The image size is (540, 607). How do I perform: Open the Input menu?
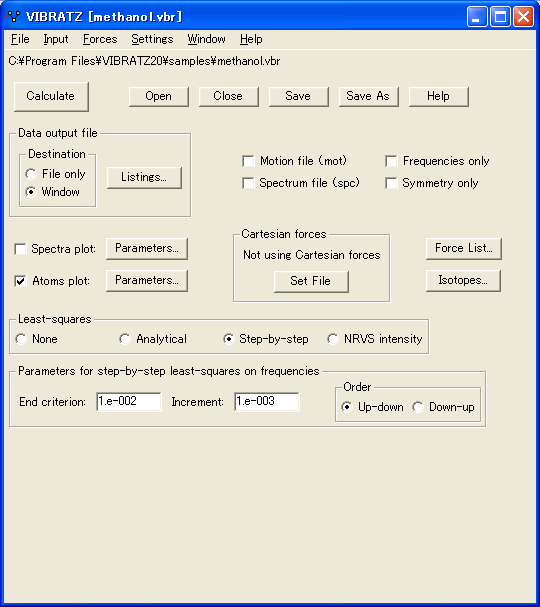click(x=56, y=39)
